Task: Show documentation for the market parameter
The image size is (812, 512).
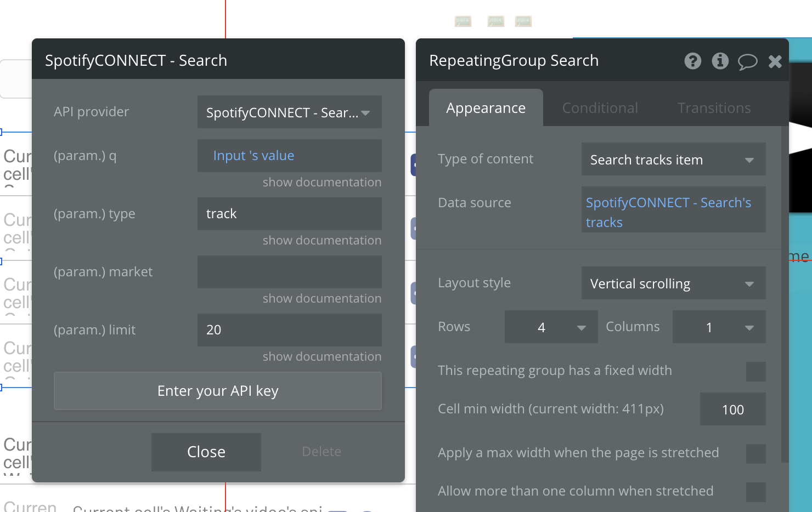Action: pos(322,298)
